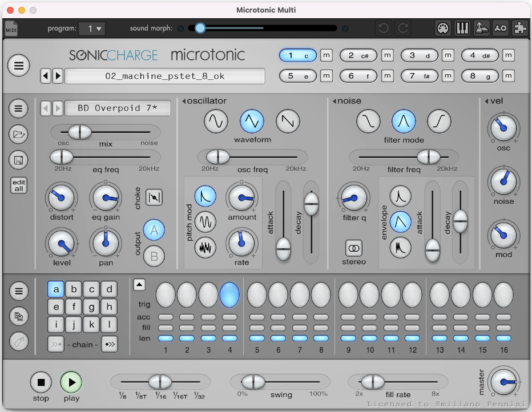Select the high-pass noise filter mode
The height and width of the screenshot is (412, 532).
439,121
